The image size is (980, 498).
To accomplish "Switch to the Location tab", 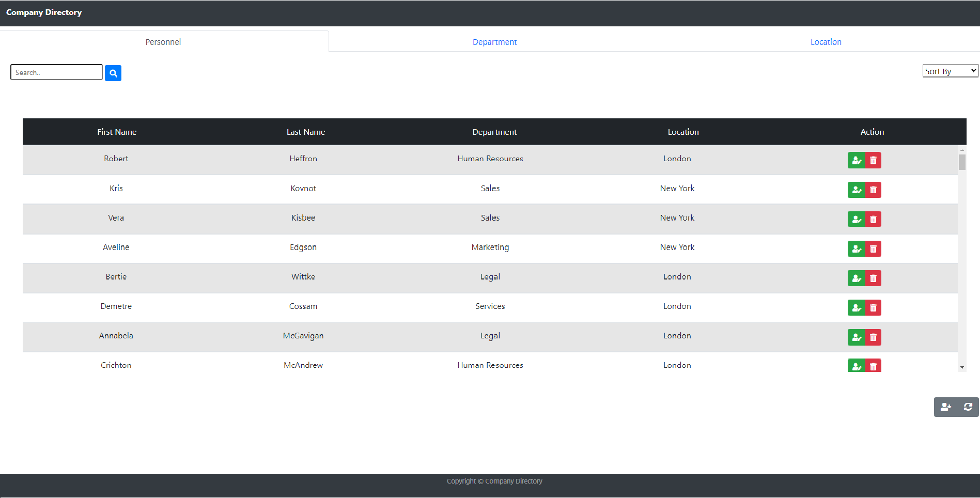I will point(826,42).
